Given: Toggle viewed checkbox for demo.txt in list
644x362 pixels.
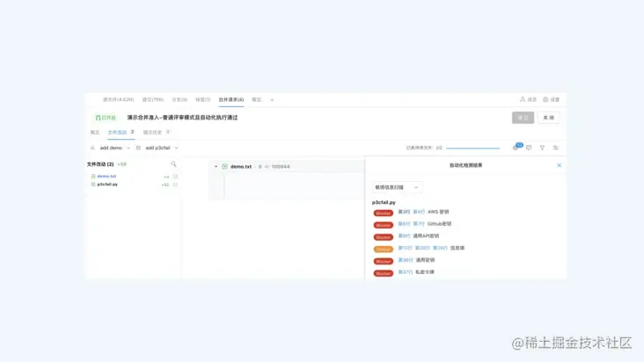Looking at the screenshot, I should (x=175, y=177).
